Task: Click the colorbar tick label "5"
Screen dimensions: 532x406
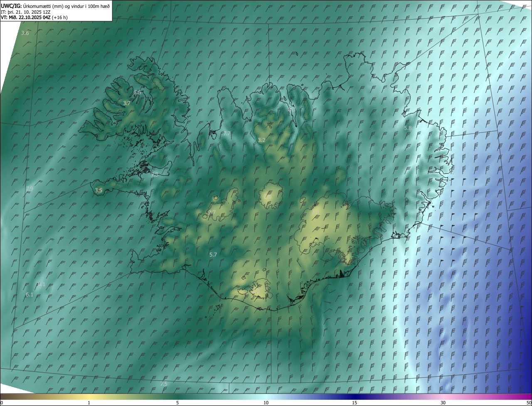Action: coord(177,403)
